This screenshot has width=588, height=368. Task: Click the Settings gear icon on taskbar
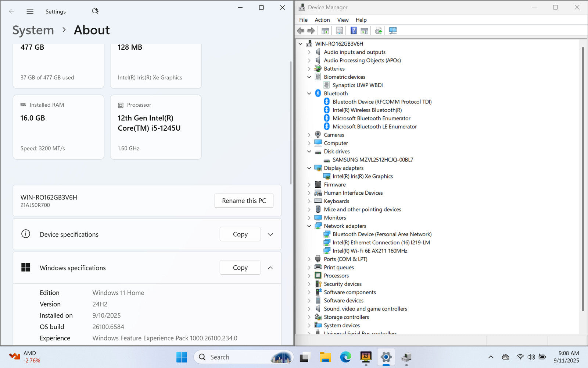[x=386, y=357]
